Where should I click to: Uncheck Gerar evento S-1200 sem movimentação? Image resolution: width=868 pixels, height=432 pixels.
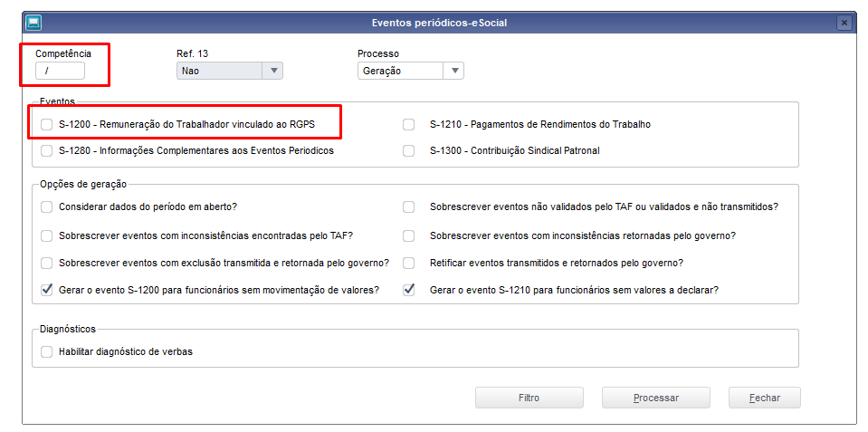tap(46, 290)
